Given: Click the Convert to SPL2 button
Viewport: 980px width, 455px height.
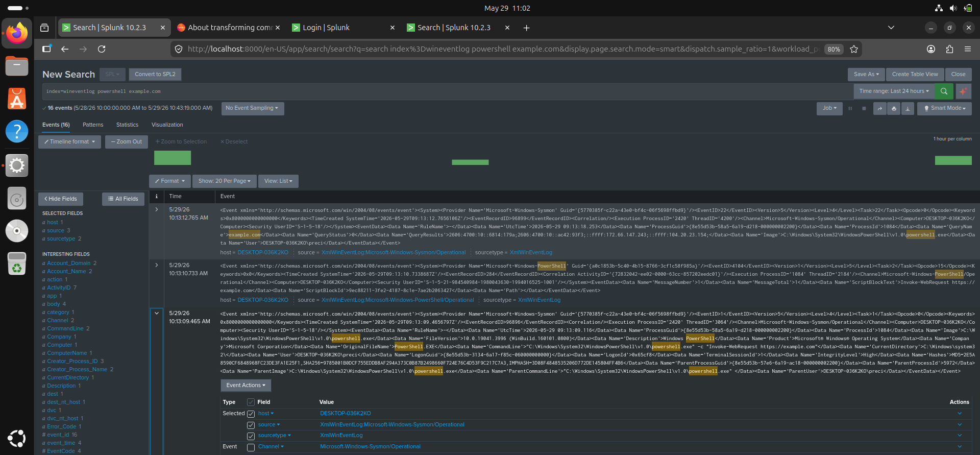Looking at the screenshot, I should tap(155, 75).
